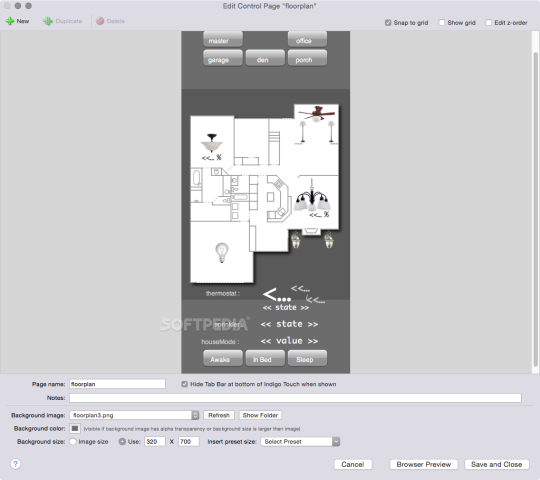Select the black chandelier icon
Screen dimensions: 540x480
coord(312,195)
